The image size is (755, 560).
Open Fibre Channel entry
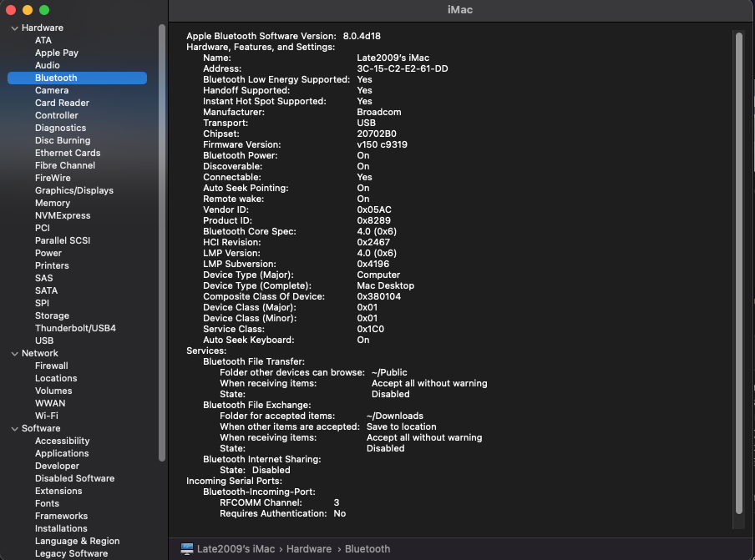[65, 165]
